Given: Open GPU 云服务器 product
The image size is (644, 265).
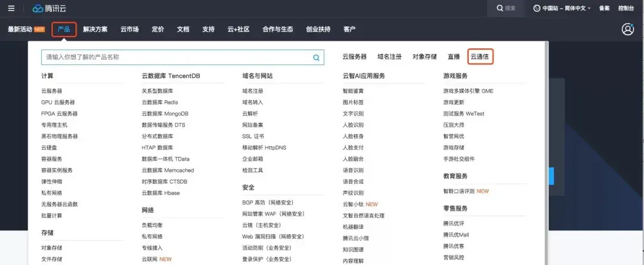Looking at the screenshot, I should point(58,102).
